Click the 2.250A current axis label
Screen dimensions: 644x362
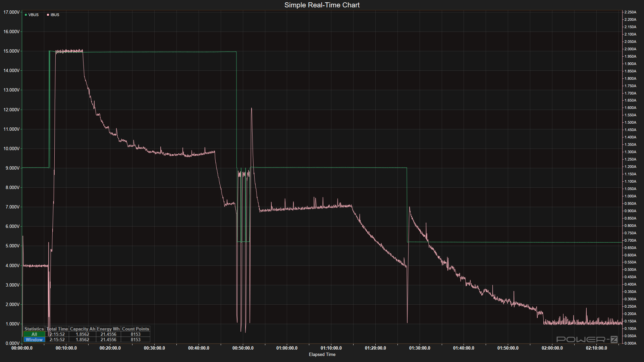click(630, 12)
